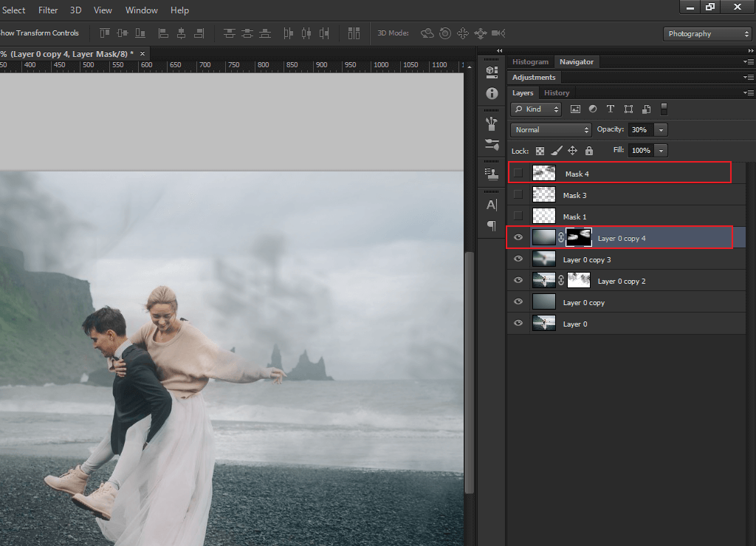Open the Clone Source panel icon

(492, 174)
